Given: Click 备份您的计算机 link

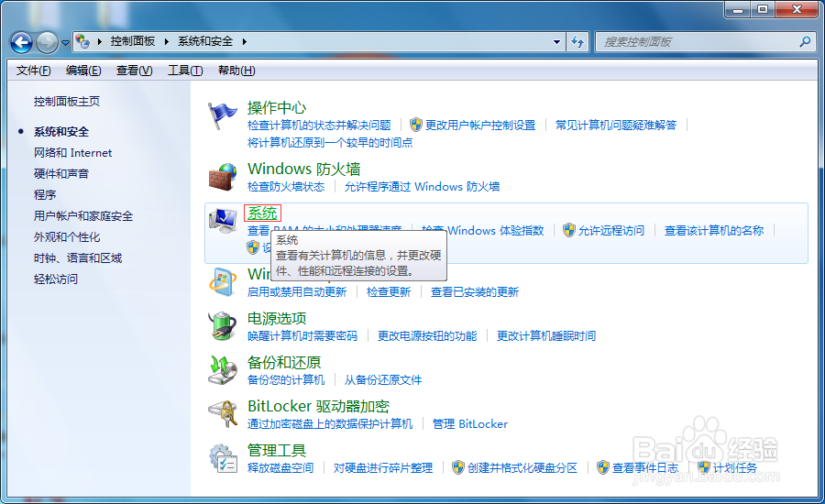Looking at the screenshot, I should 286,380.
